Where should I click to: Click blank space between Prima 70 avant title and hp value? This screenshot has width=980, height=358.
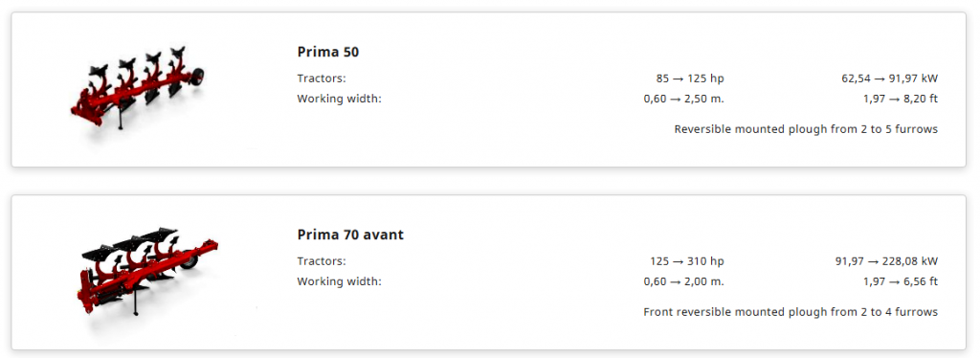[525, 245]
